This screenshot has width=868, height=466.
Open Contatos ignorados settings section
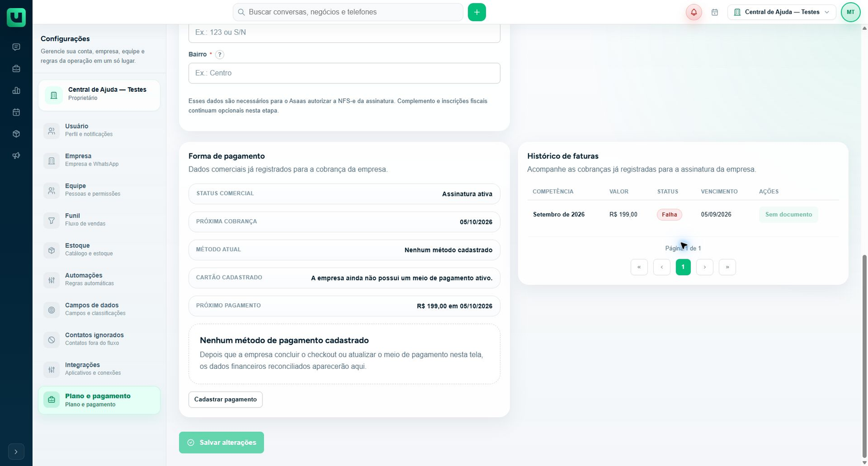[99, 339]
